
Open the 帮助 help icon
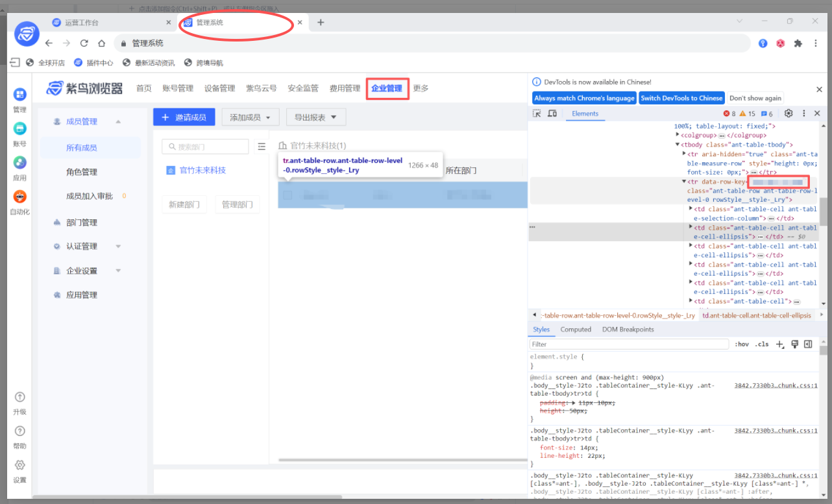click(19, 431)
